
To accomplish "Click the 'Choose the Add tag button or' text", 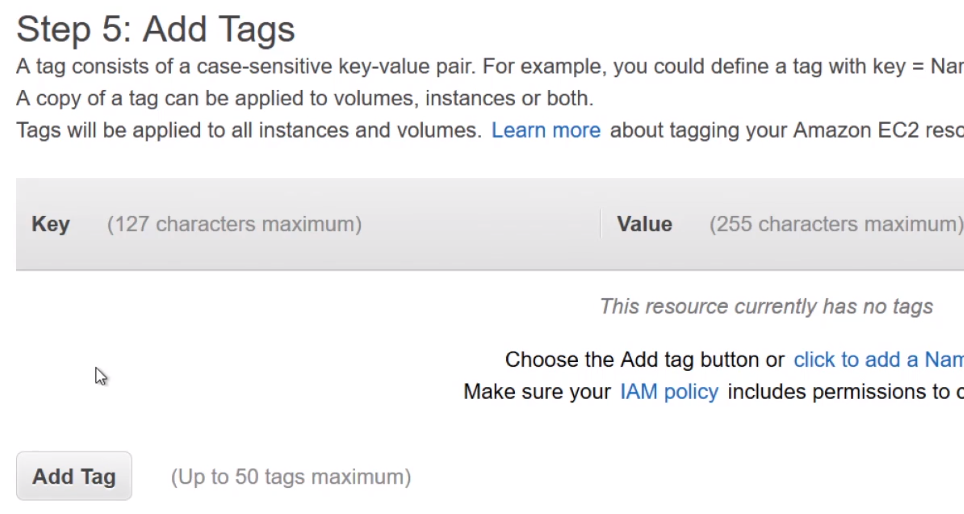I will [x=644, y=359].
